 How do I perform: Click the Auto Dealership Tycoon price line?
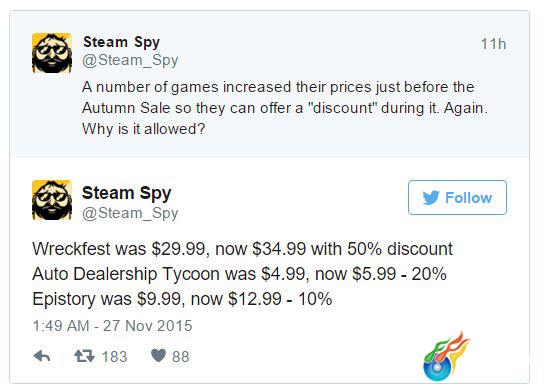[x=239, y=274]
